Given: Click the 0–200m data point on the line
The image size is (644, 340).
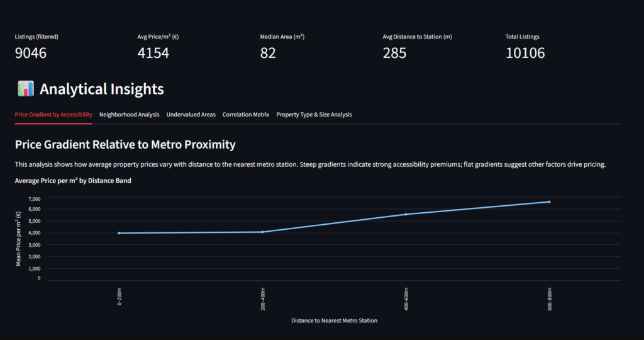Looking at the screenshot, I should [119, 233].
